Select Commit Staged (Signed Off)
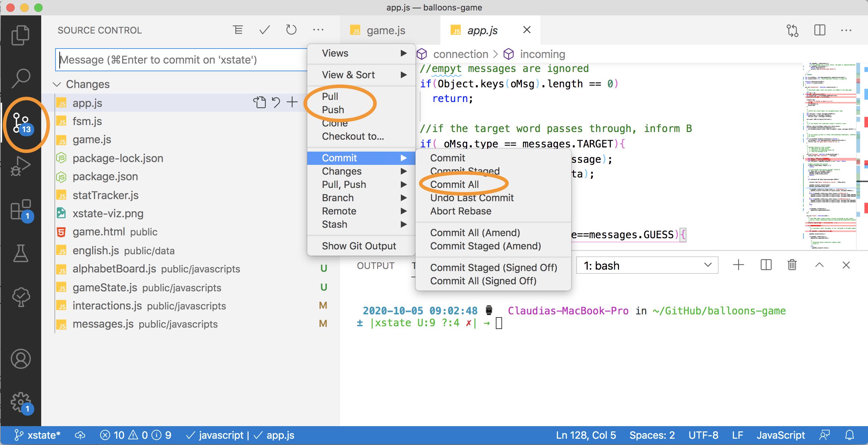The width and height of the screenshot is (868, 445). [x=494, y=268]
